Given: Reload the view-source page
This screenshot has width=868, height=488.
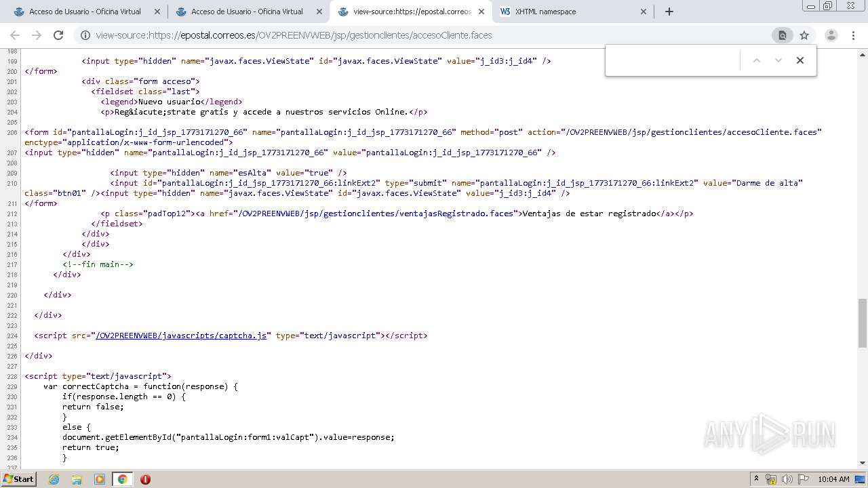Looking at the screenshot, I should 58,35.
